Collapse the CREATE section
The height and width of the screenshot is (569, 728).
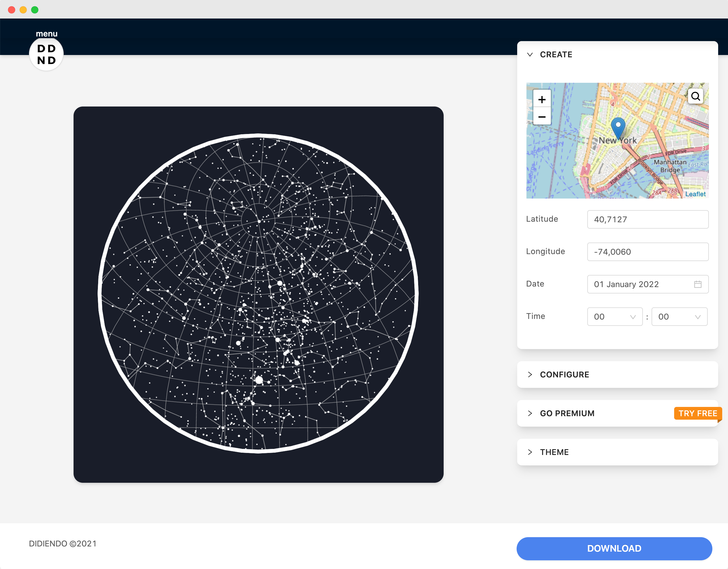click(530, 54)
